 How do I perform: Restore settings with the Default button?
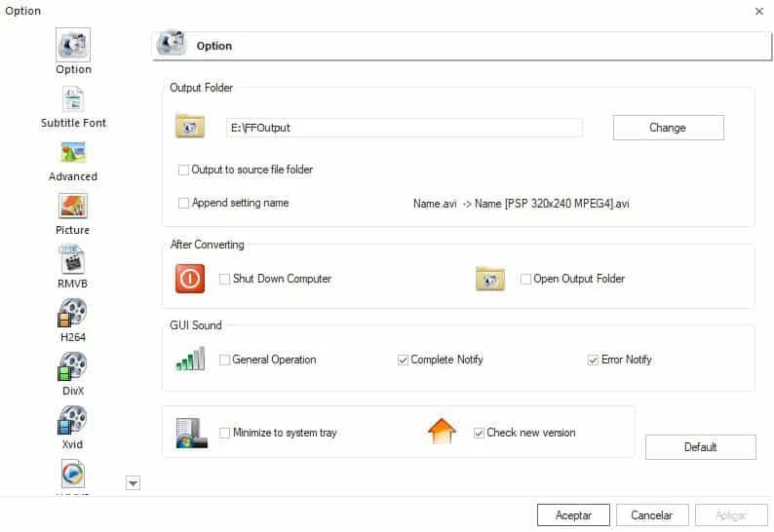coord(701,447)
